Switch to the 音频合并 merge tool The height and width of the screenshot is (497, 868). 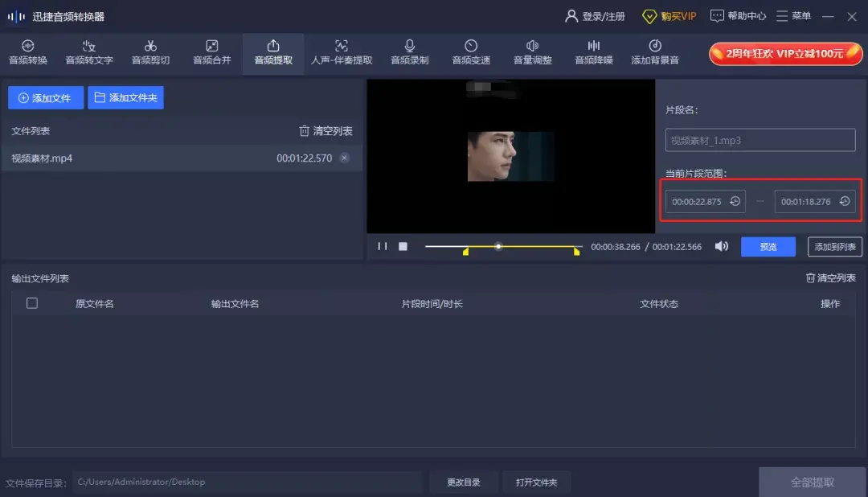point(211,53)
